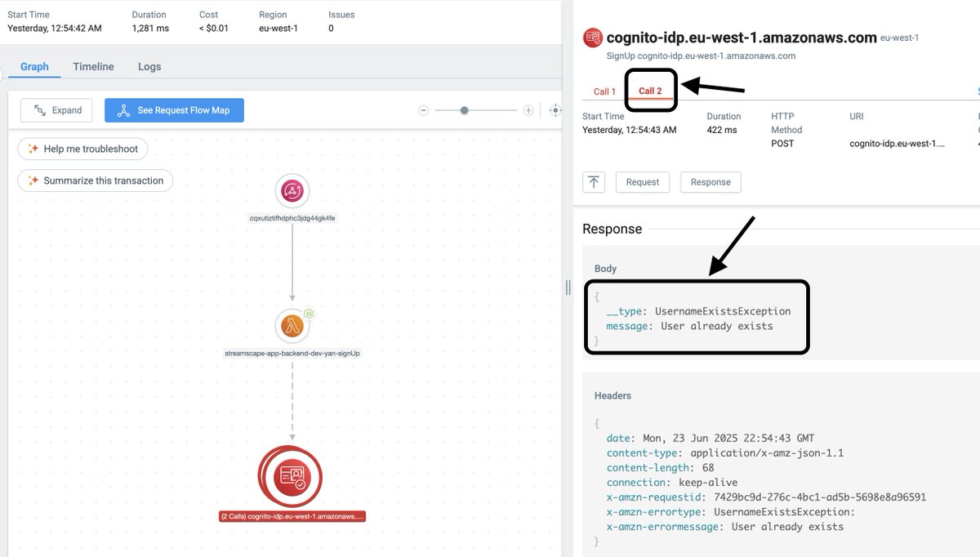Open See Request Flow Map

tap(174, 110)
